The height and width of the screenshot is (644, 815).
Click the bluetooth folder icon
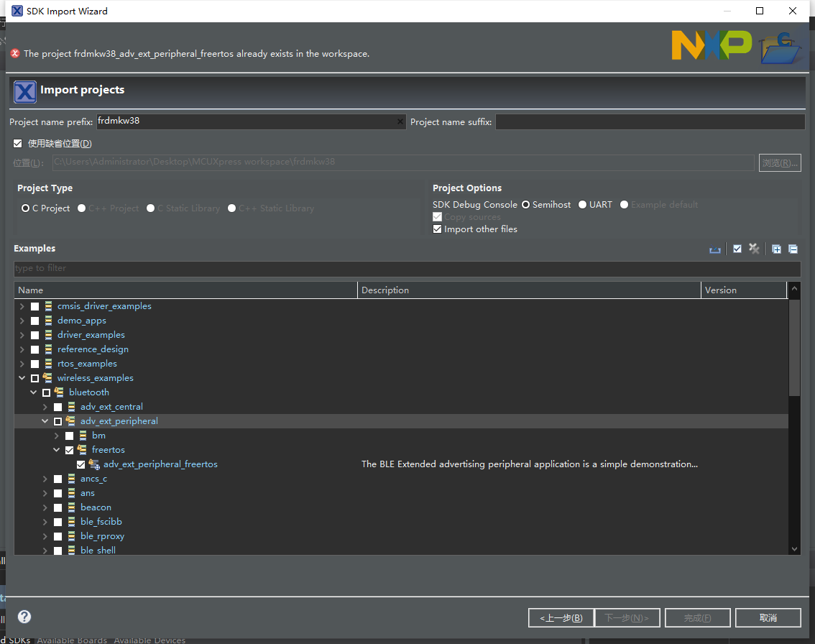pos(59,392)
